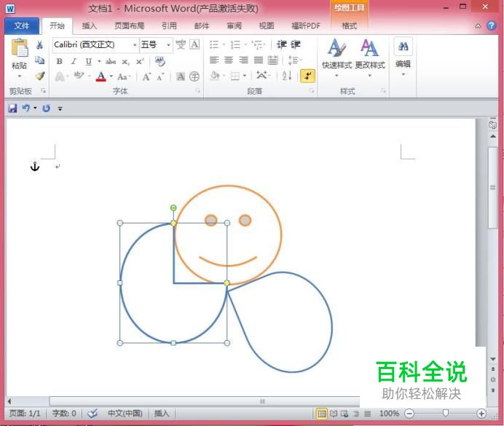Click the 100% zoom level

coord(389,413)
